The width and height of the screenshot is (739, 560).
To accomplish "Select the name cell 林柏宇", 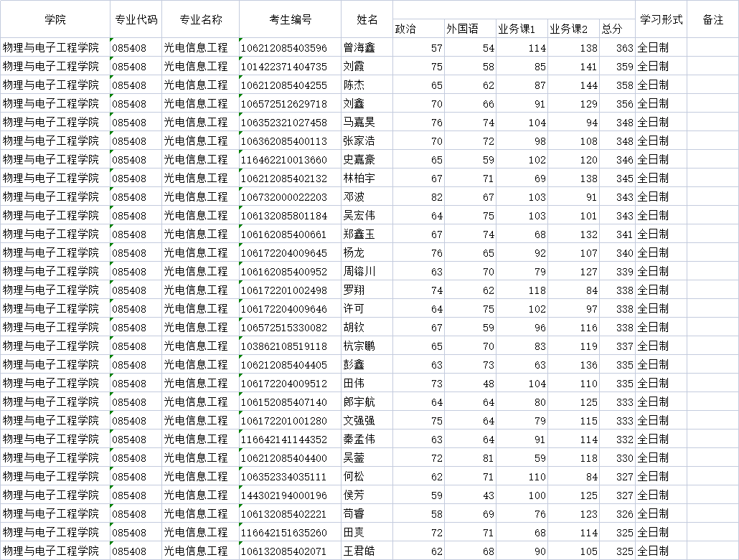I will [x=367, y=178].
